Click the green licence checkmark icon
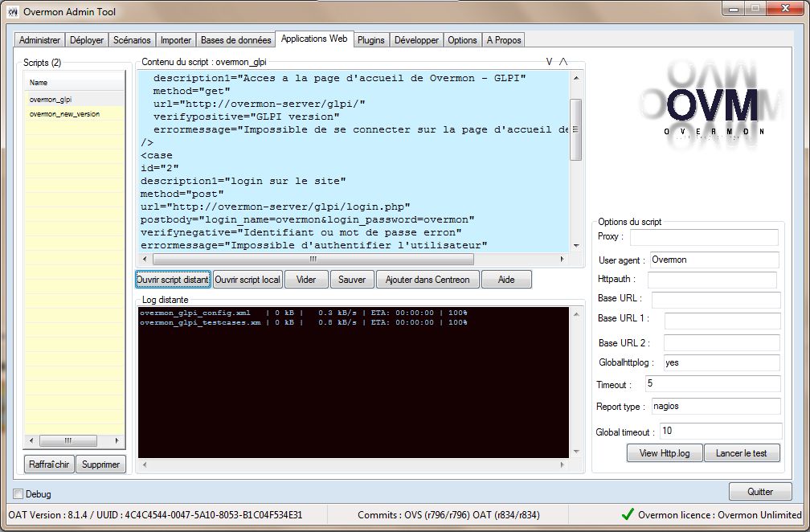 click(x=628, y=514)
